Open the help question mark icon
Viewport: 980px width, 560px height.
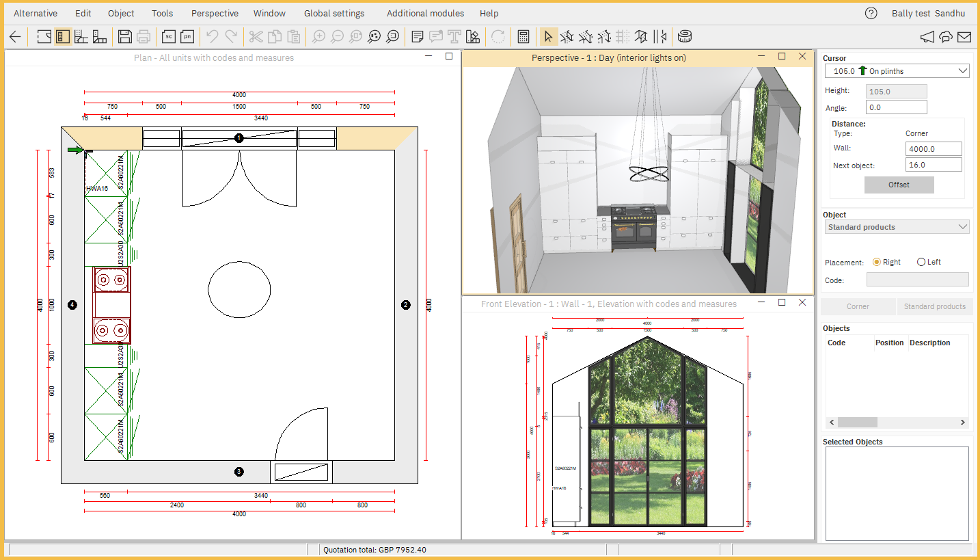871,13
